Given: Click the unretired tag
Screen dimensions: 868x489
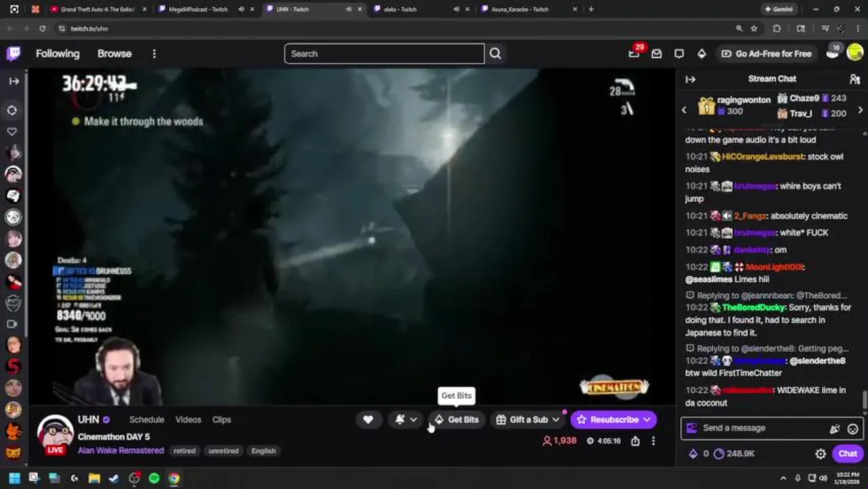Looking at the screenshot, I should pos(223,451).
